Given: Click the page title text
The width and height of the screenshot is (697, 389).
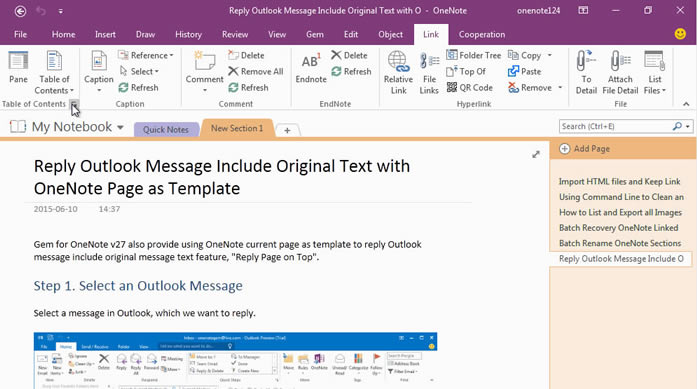Looking at the screenshot, I should point(222,177).
